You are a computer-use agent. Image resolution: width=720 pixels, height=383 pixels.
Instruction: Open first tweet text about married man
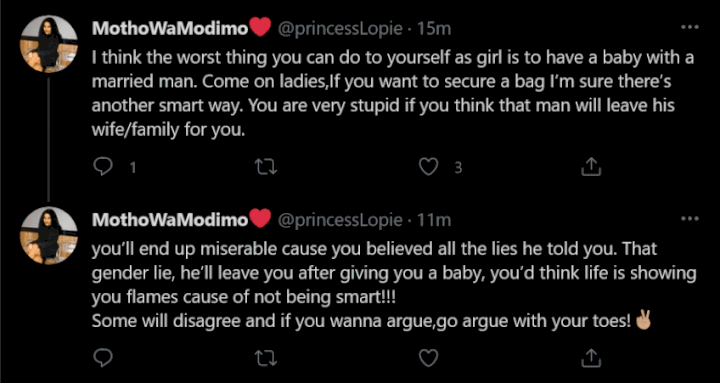click(x=393, y=94)
